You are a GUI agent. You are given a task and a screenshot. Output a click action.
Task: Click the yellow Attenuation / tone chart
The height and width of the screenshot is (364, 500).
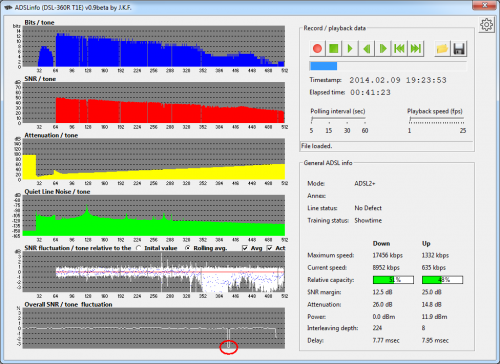[154, 159]
